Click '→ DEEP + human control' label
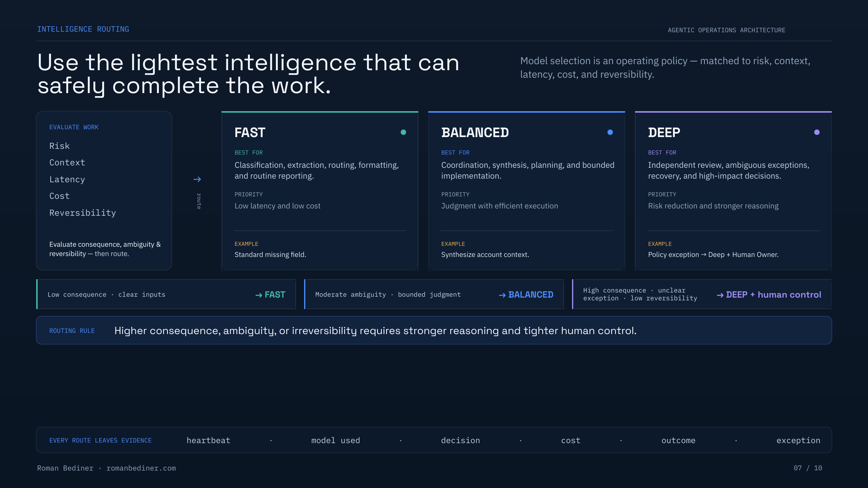 pyautogui.click(x=769, y=295)
